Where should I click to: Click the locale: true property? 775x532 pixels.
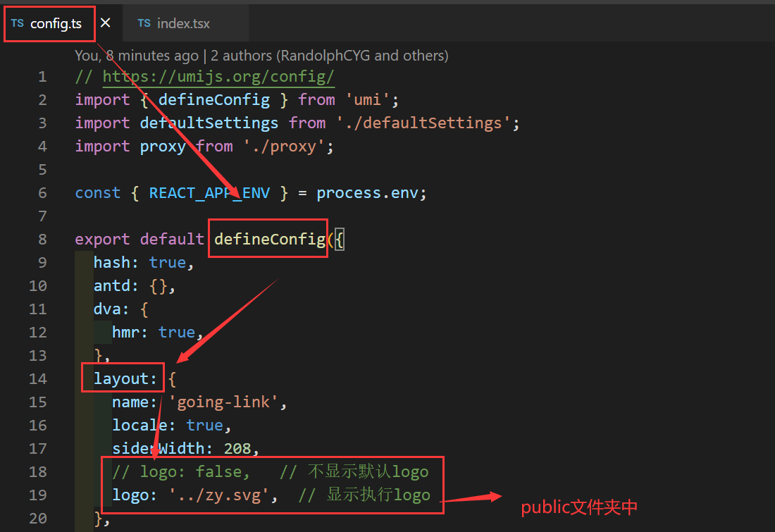point(162,425)
